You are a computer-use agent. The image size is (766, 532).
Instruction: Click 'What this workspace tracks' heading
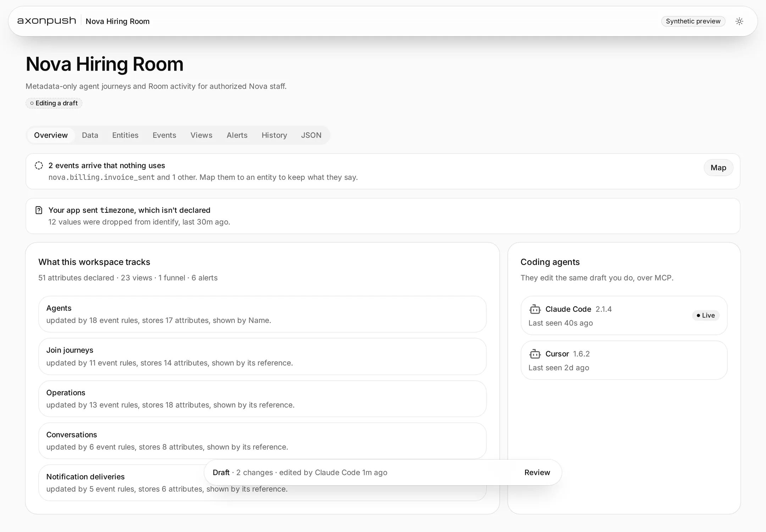(x=94, y=262)
